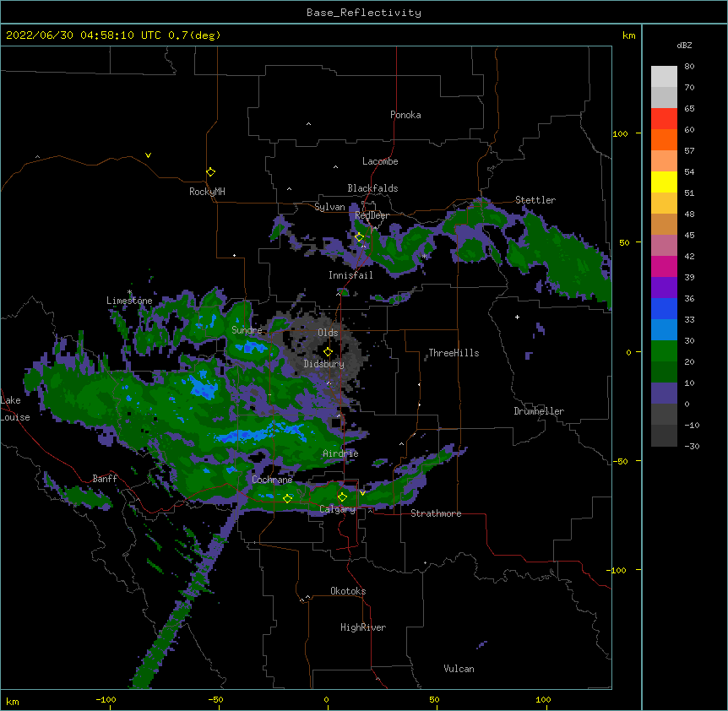Click the Stettler city label
Viewport: 728px width, 711px height.
tap(535, 200)
